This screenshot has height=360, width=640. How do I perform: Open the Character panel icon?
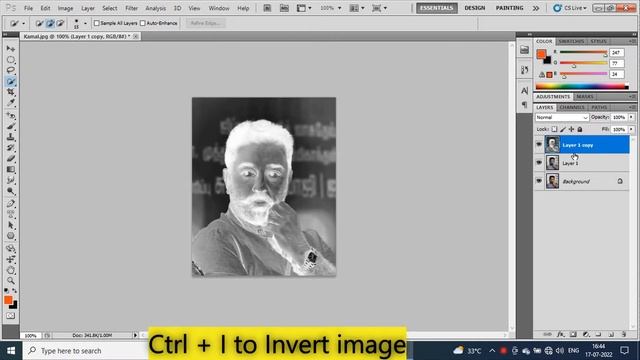click(524, 91)
